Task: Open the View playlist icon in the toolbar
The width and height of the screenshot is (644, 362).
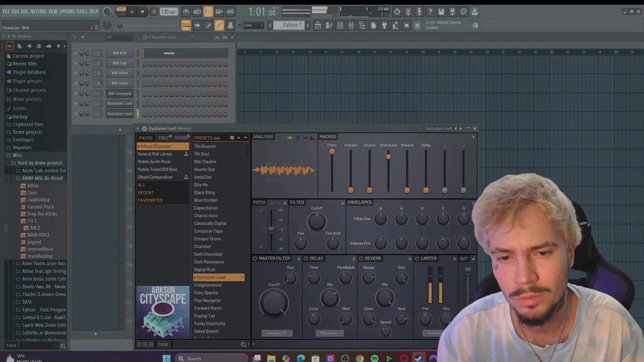Action: (x=318, y=25)
